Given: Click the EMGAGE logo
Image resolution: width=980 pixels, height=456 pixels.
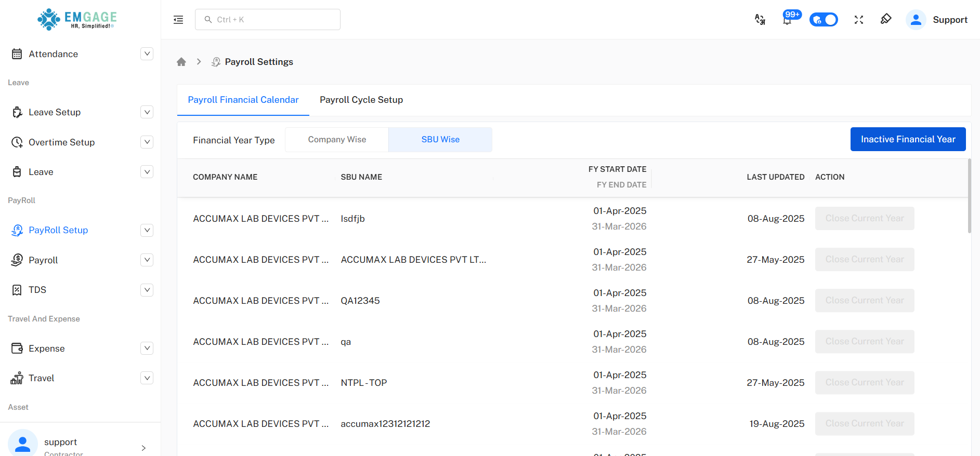Looking at the screenshot, I should (77, 19).
